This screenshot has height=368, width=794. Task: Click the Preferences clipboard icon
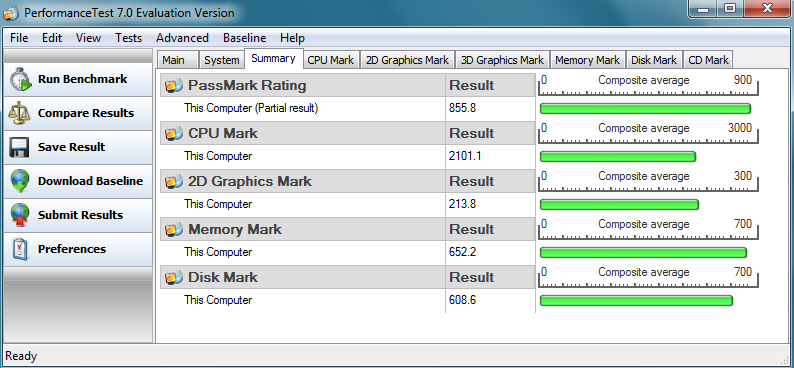[20, 249]
